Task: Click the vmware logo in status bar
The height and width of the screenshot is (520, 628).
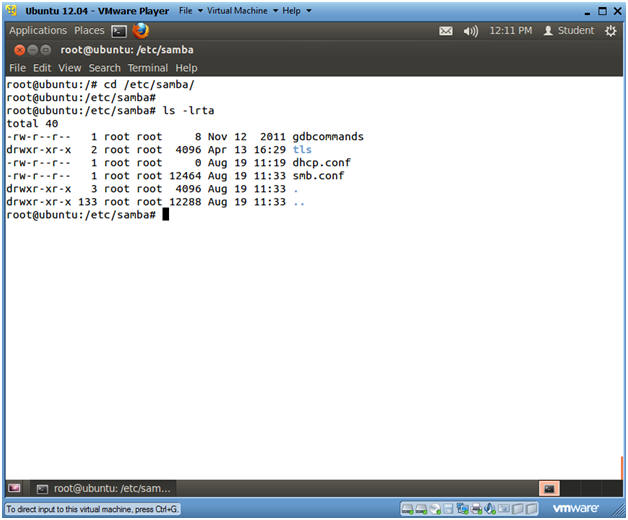Action: [576, 508]
